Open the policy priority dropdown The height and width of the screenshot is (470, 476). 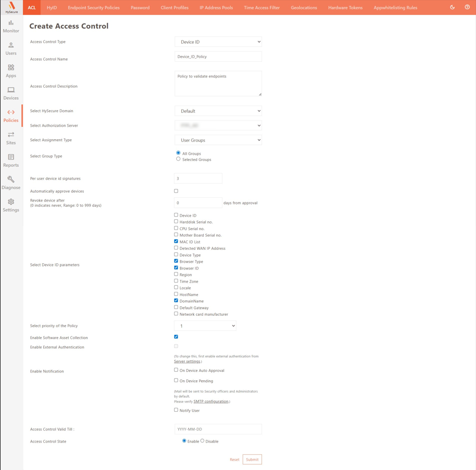pos(205,326)
